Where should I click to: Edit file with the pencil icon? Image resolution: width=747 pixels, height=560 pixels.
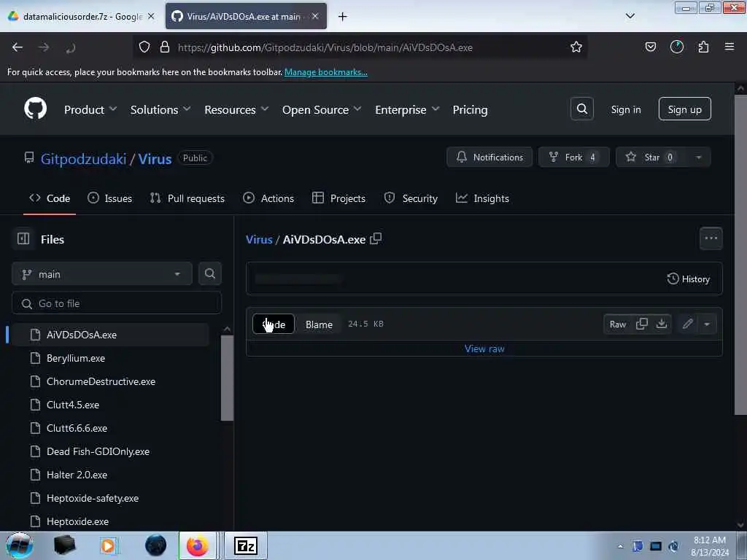pos(687,324)
